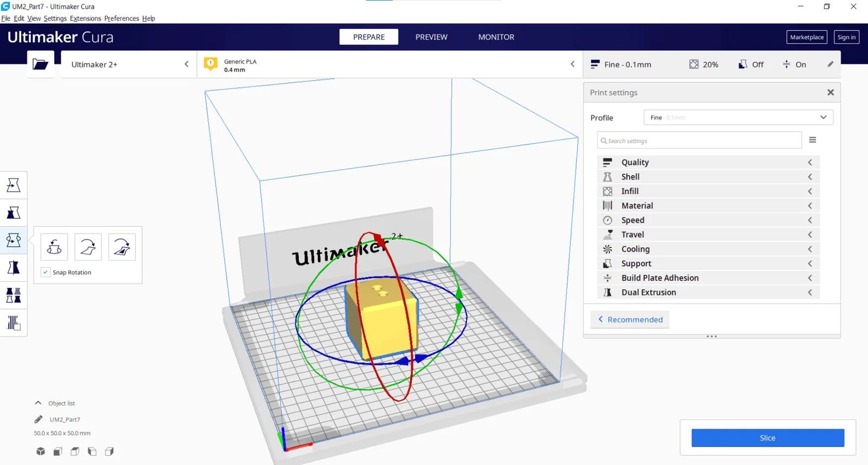Image resolution: width=868 pixels, height=465 pixels.
Task: Open Per Model Settings tool
Action: 14,295
